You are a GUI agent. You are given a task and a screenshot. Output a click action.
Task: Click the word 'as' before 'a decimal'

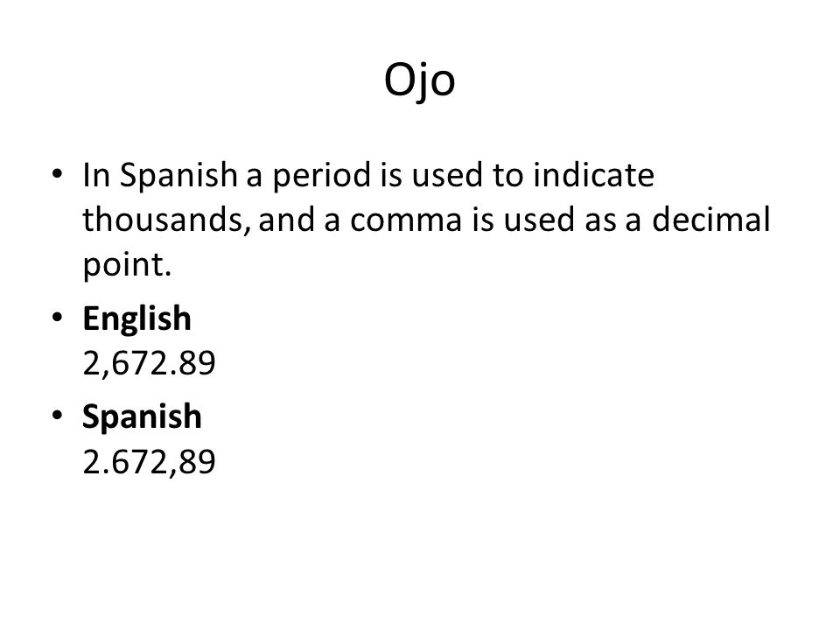point(600,221)
